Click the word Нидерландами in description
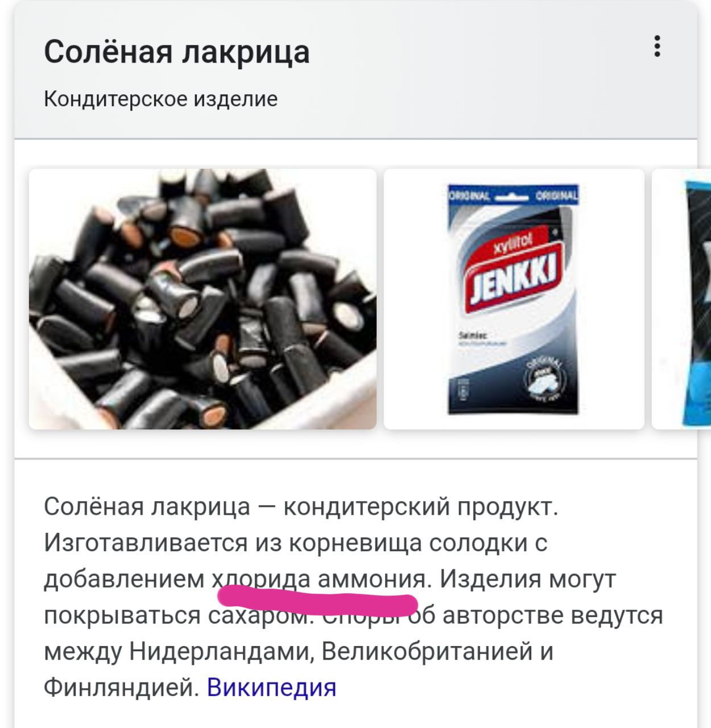 point(221,651)
